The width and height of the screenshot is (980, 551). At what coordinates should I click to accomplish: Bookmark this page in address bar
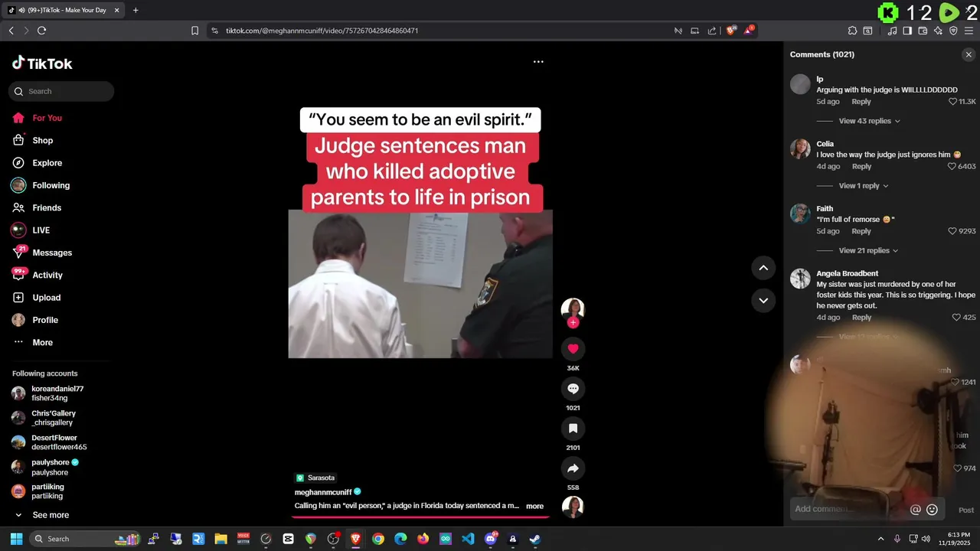pos(194,31)
